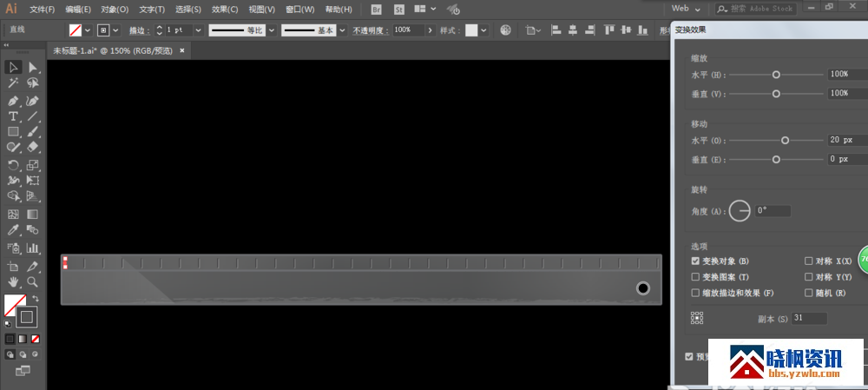The height and width of the screenshot is (390, 868).
Task: Open the 效果(C) menu
Action: pyautogui.click(x=225, y=10)
